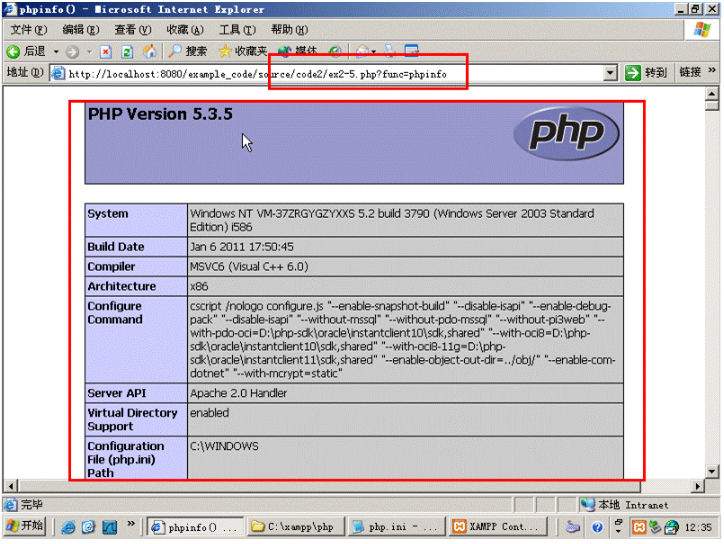Screen dimensions: 724x544
Task: Click the Print toolbar icon
Action: point(390,51)
